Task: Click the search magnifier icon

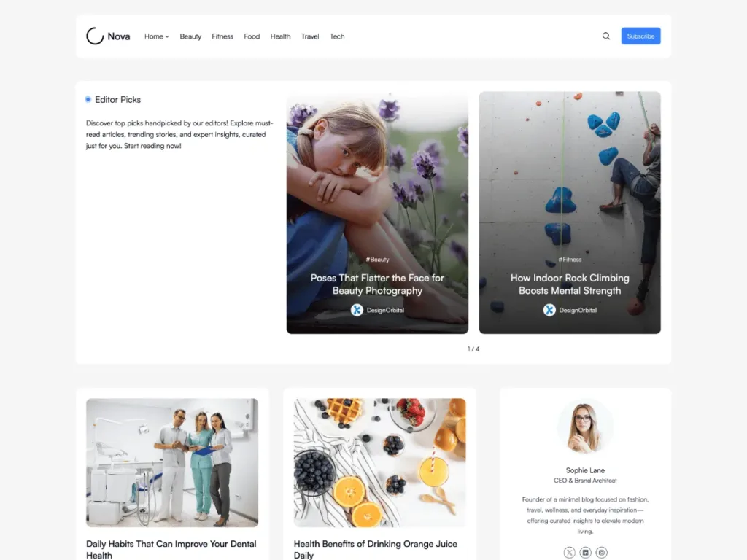Action: [606, 36]
